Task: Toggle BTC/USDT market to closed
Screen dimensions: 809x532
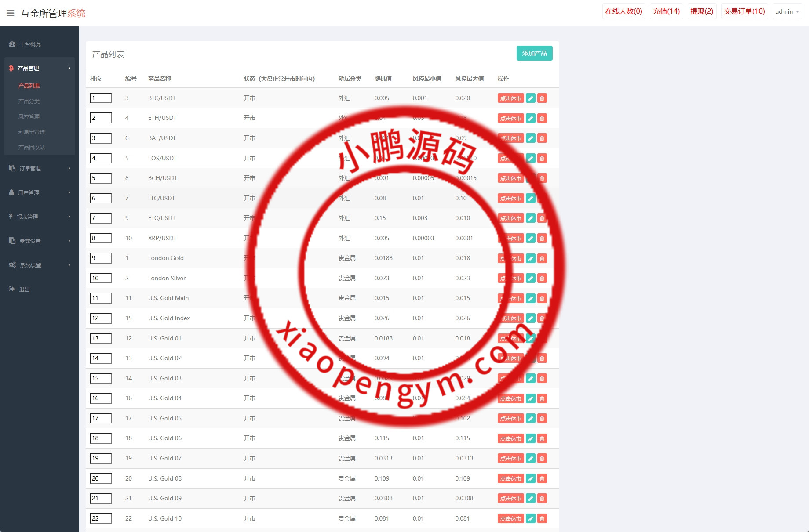Action: [x=510, y=98]
